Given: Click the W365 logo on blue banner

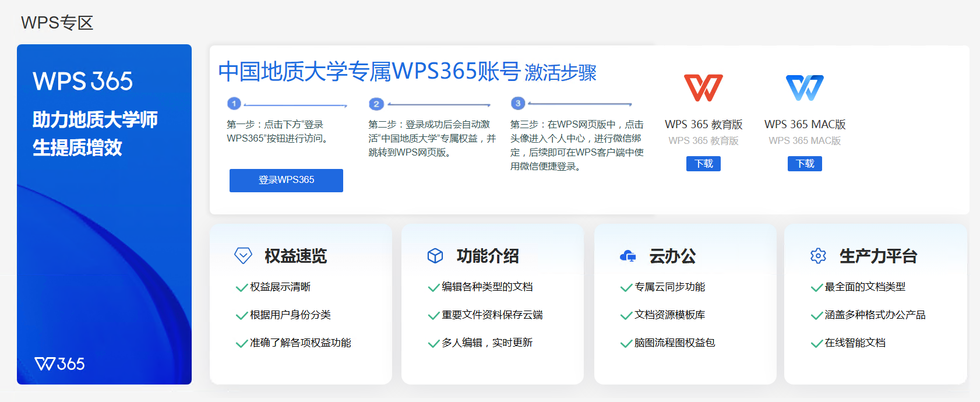Looking at the screenshot, I should click(59, 364).
